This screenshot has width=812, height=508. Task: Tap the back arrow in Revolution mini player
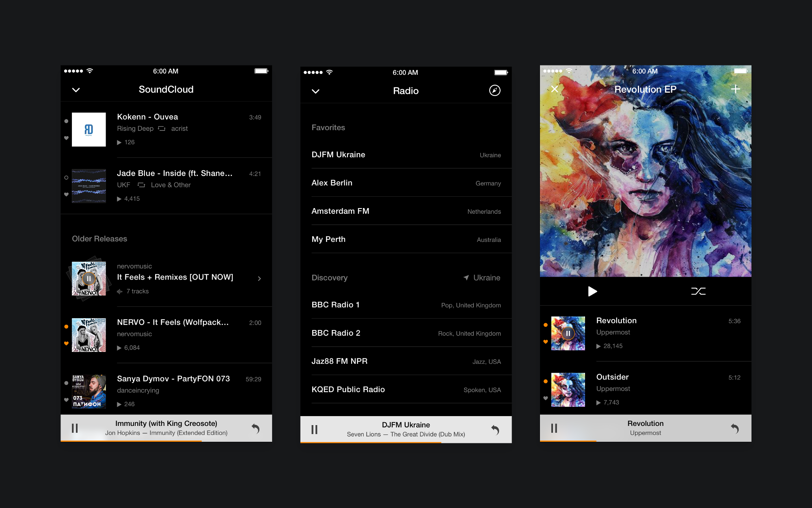[x=735, y=428]
